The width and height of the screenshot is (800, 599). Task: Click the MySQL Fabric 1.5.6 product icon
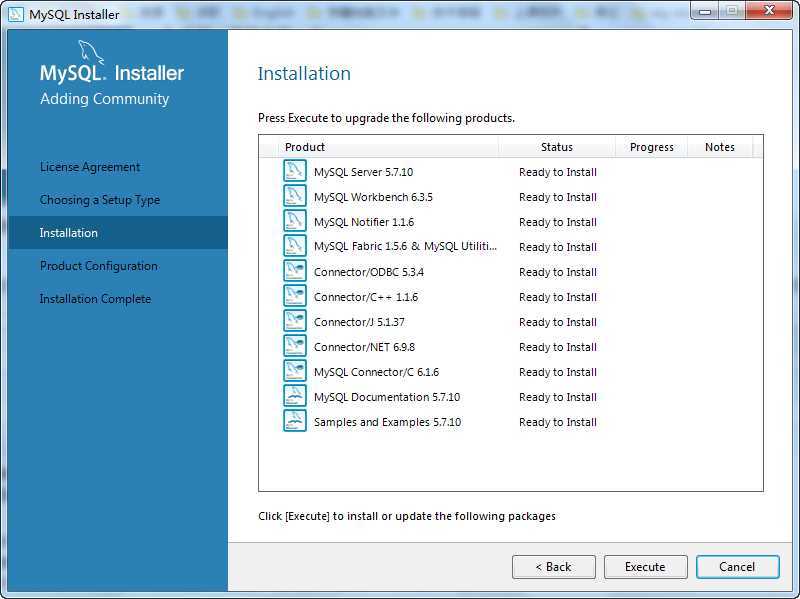(294, 246)
